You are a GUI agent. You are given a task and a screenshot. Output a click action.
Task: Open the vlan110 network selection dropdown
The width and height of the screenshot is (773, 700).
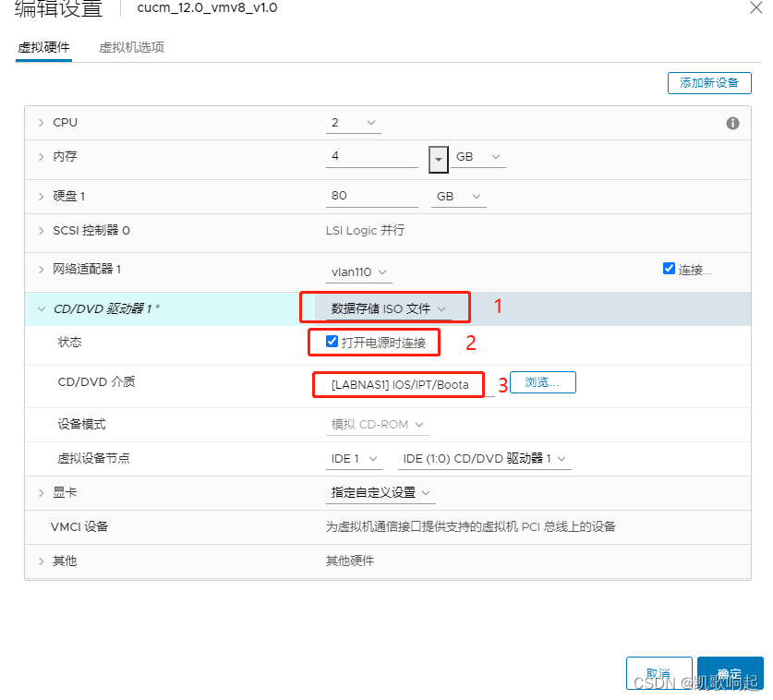359,272
